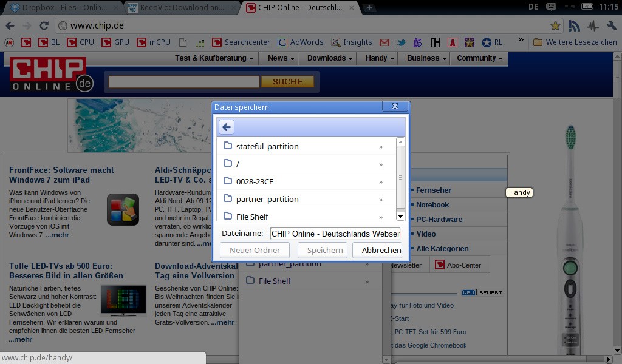Open the RL star bookmark
622x364 pixels.
click(492, 42)
